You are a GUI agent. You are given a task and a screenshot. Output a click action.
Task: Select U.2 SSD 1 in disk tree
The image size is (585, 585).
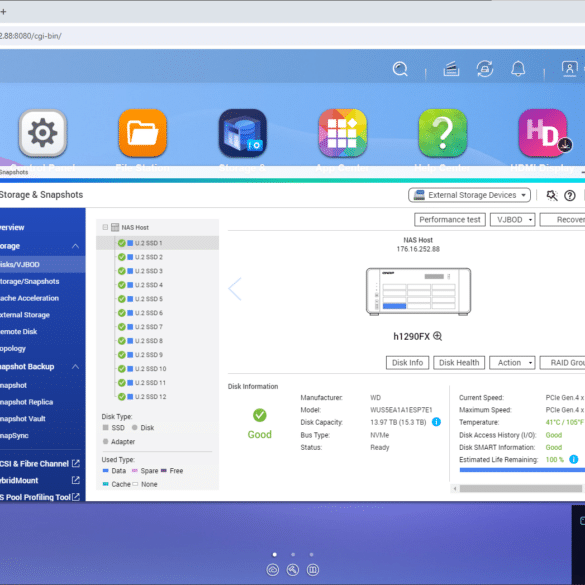click(x=157, y=243)
